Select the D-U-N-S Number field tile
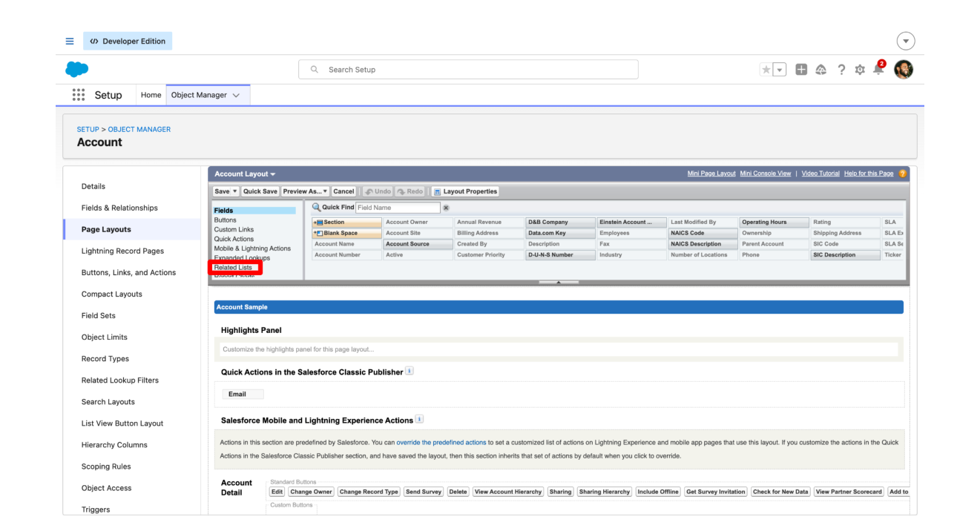980x531 pixels. [560, 255]
